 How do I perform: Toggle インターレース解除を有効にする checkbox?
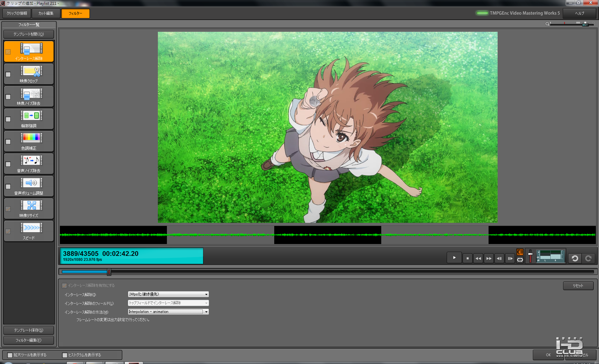coord(64,285)
